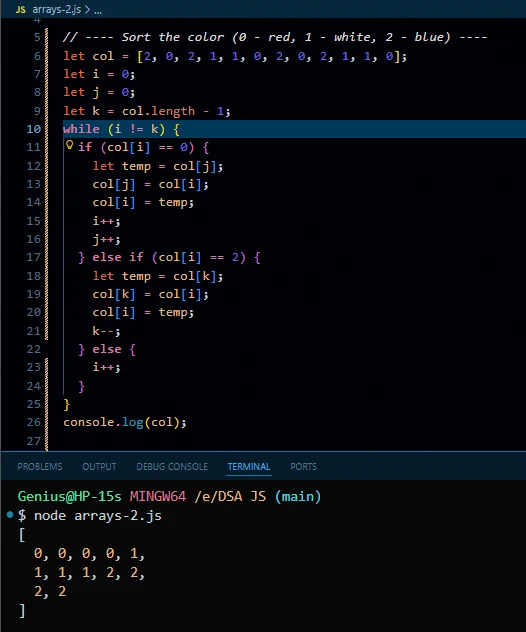526x632 pixels.
Task: Click the breadcrumb ellipsis after arrays-2.js
Action: [x=98, y=11]
